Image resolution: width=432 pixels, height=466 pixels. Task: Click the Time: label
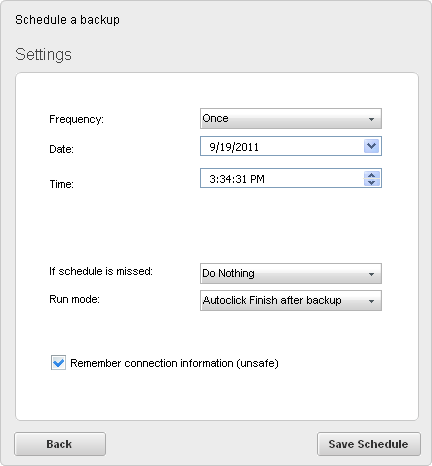[x=61, y=184]
